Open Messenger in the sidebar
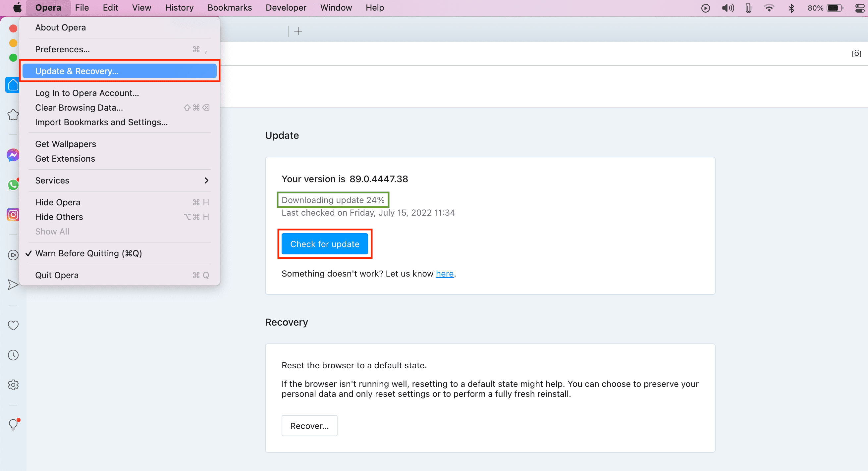The height and width of the screenshot is (471, 868). pyautogui.click(x=13, y=155)
